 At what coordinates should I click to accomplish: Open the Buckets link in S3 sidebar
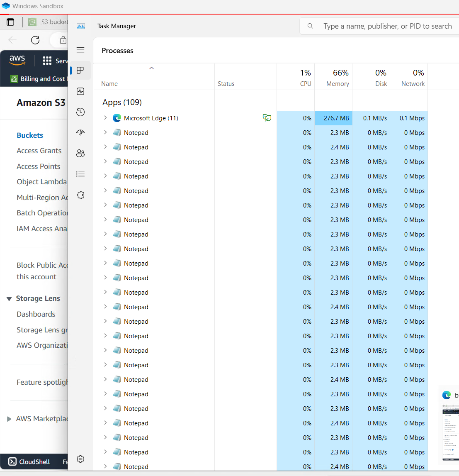click(30, 135)
